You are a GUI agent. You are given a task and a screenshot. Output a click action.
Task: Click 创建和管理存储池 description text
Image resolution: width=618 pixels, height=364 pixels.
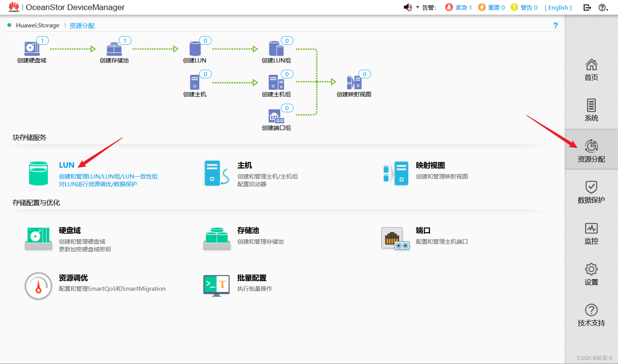click(261, 242)
